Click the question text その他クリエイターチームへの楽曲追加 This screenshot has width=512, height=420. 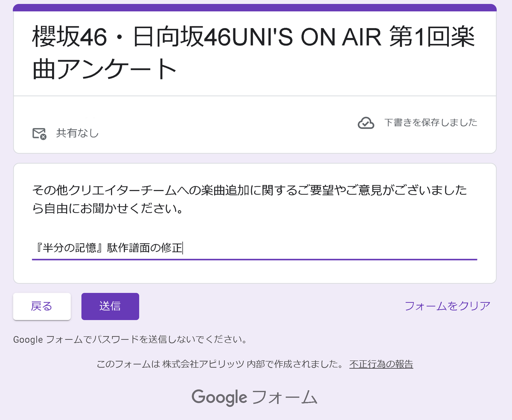250,200
